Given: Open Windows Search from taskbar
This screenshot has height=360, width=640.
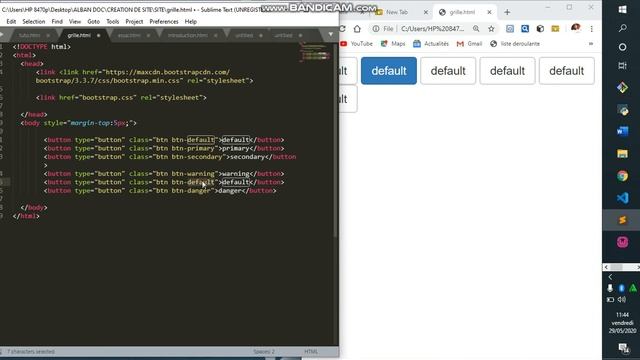Looking at the screenshot, I should (622, 28).
